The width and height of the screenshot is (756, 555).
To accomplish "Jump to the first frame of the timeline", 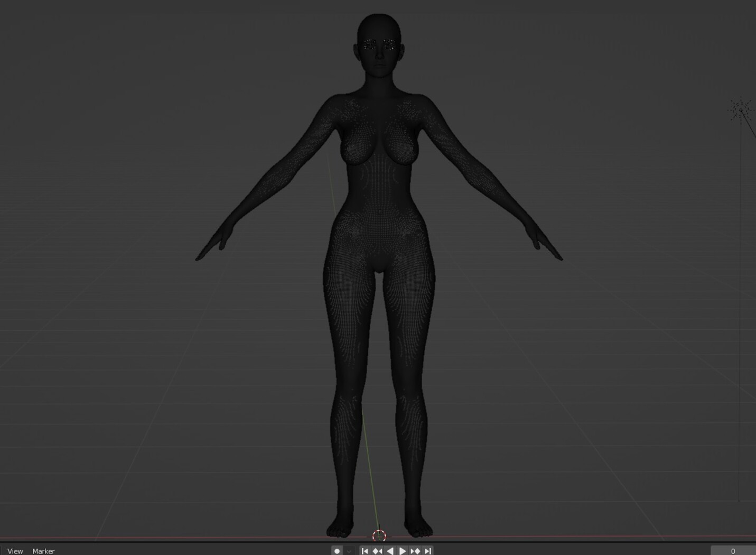I will (x=365, y=551).
